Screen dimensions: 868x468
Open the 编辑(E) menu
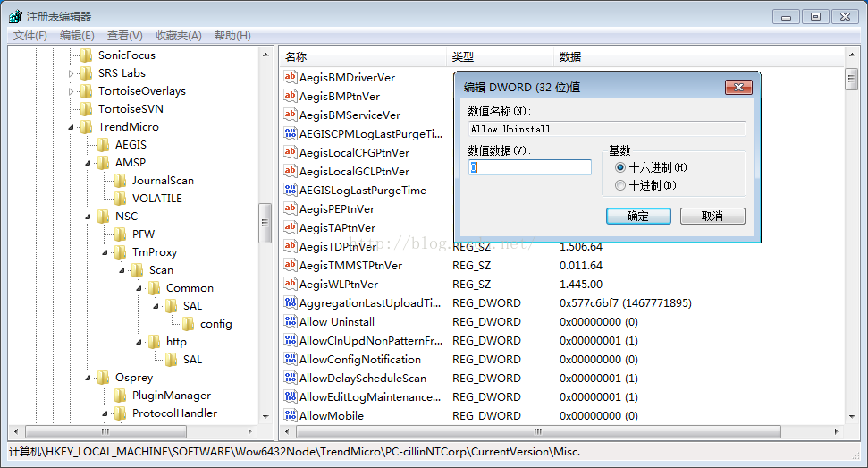coord(77,36)
